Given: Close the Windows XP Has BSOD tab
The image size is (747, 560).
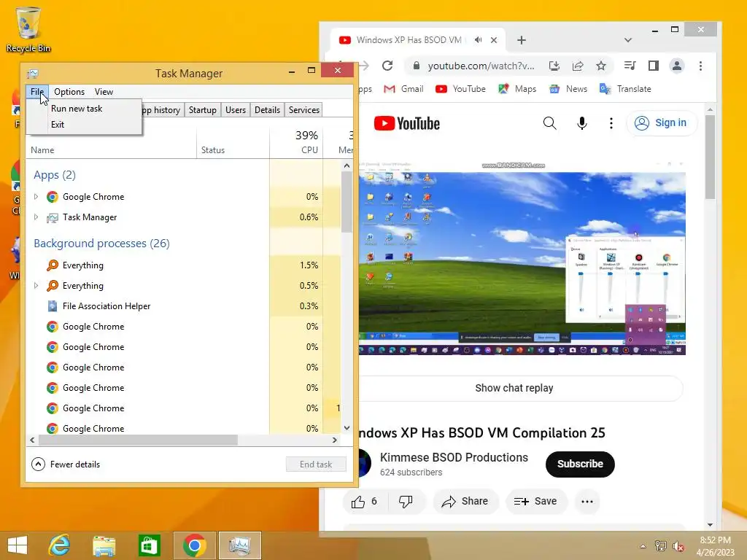Looking at the screenshot, I should click(494, 41).
